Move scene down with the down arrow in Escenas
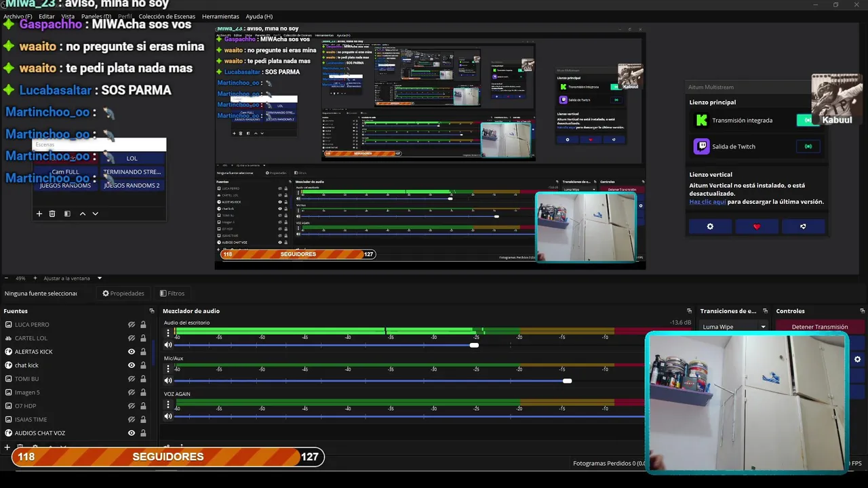868x488 pixels. [95, 213]
